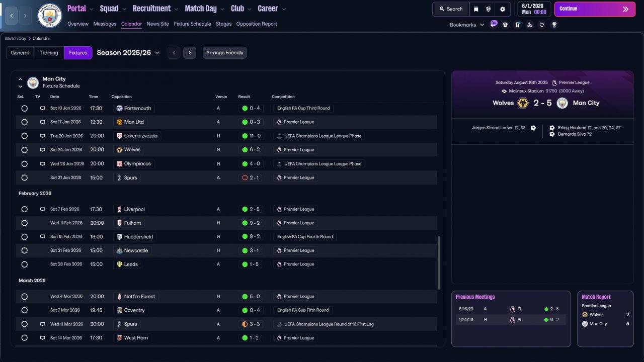Click the tactics board icon in bookmarks bar
Screen dimensions: 644x362
(517, 25)
